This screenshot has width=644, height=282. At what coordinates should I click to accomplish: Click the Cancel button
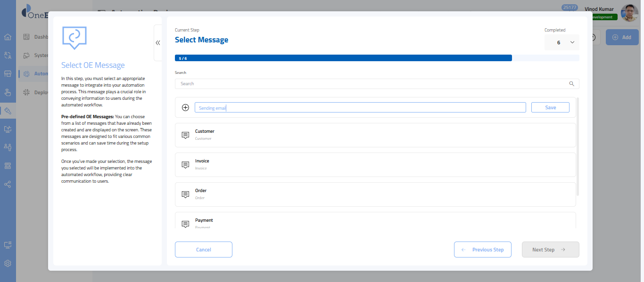tap(203, 250)
